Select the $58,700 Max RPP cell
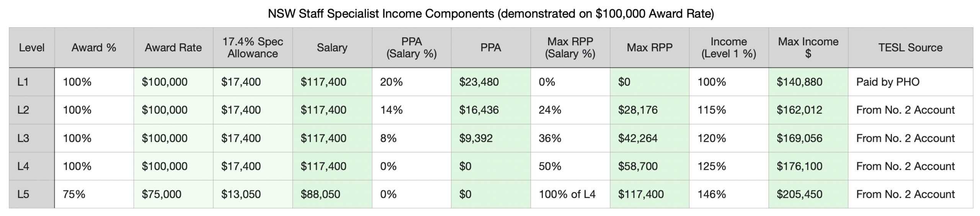 coord(638,166)
